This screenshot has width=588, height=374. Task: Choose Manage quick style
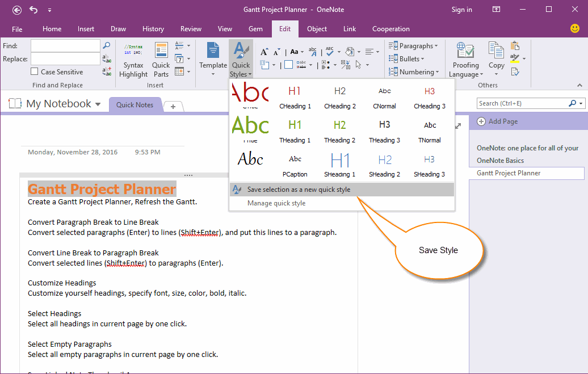click(342, 203)
